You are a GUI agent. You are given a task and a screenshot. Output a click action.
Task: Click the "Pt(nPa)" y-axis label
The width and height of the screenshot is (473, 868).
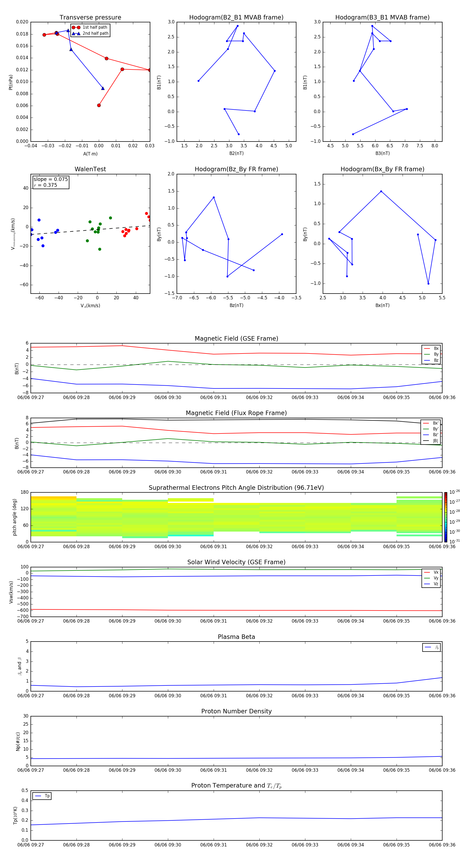tap(11, 82)
